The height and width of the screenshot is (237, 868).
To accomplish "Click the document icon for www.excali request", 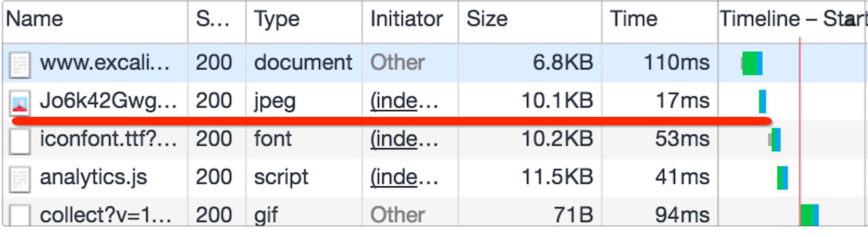I will point(20,65).
